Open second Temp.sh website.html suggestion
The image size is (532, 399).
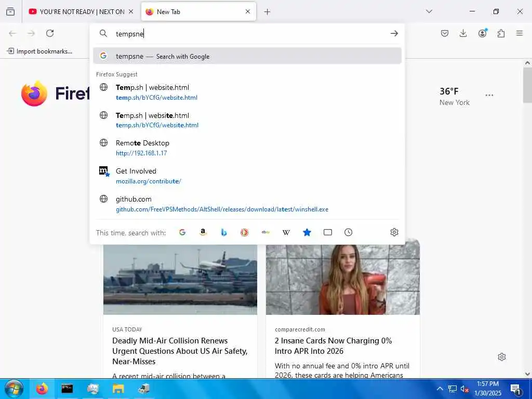247,120
